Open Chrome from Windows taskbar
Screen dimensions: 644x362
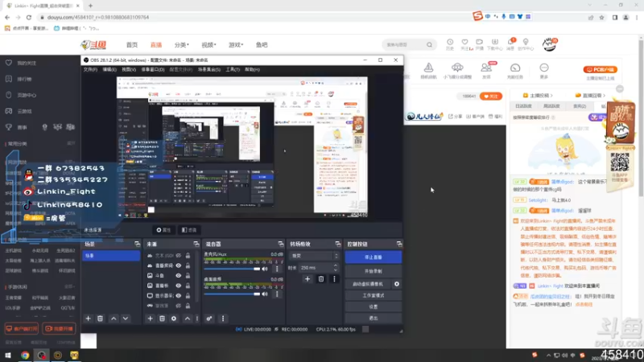tap(25, 355)
